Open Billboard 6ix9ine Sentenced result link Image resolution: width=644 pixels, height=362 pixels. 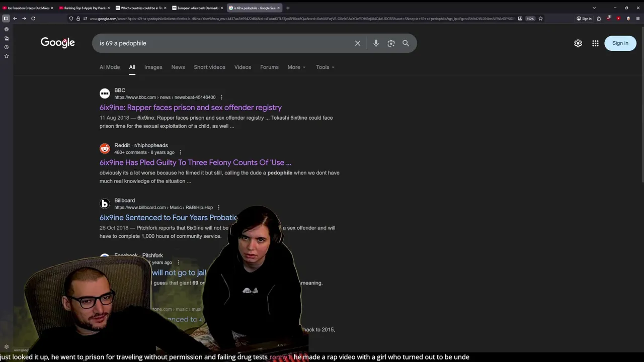pyautogui.click(x=169, y=218)
